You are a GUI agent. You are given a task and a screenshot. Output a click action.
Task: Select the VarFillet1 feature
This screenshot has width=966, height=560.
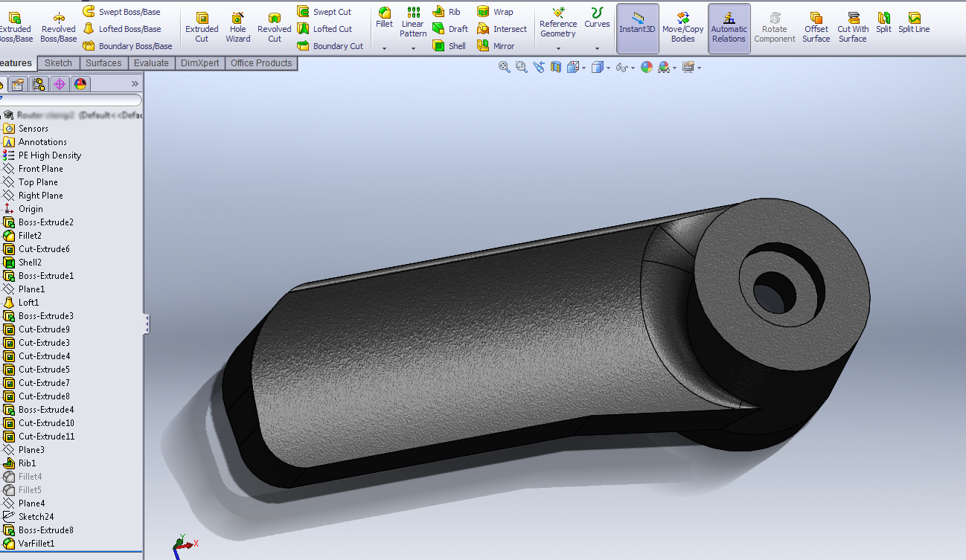[36, 544]
